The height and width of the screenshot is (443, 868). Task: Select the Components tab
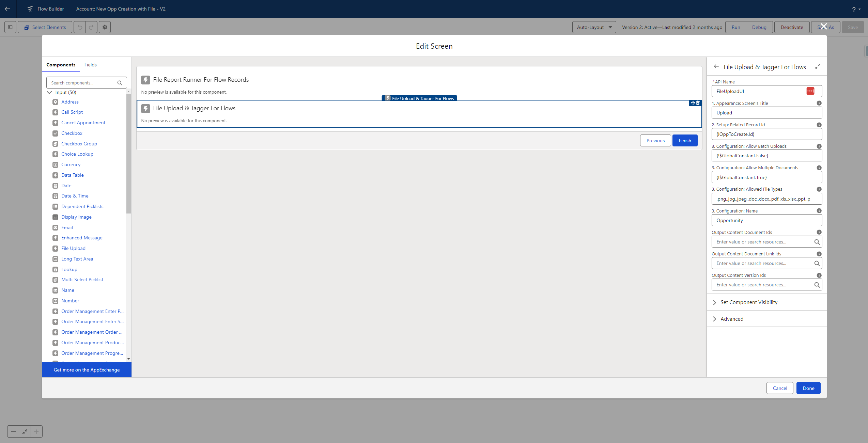(61, 65)
